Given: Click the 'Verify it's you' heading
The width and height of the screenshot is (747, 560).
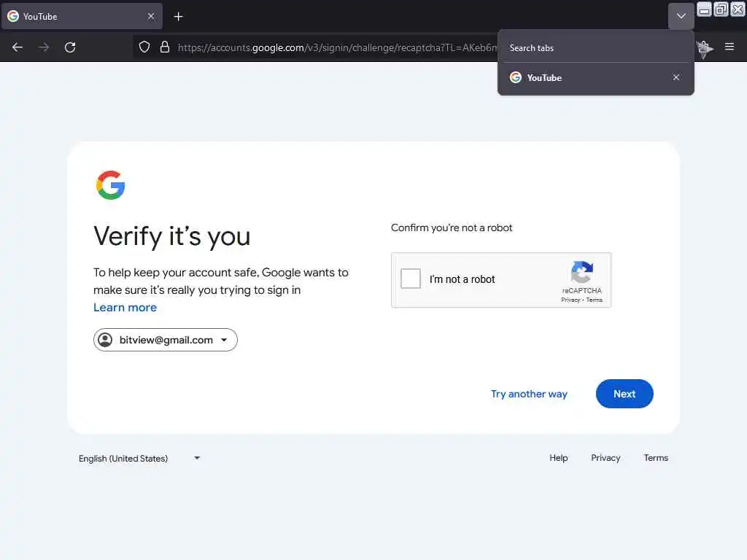Looking at the screenshot, I should pos(171,236).
